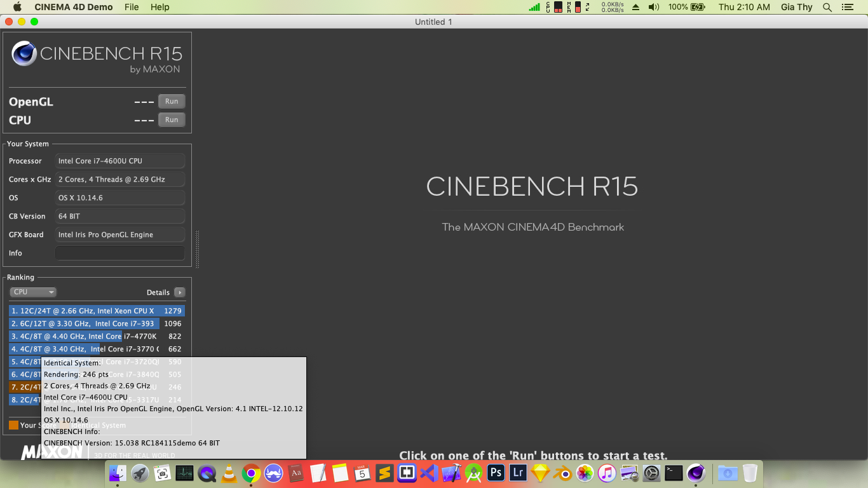Click the green signal bars icon

coord(535,7)
